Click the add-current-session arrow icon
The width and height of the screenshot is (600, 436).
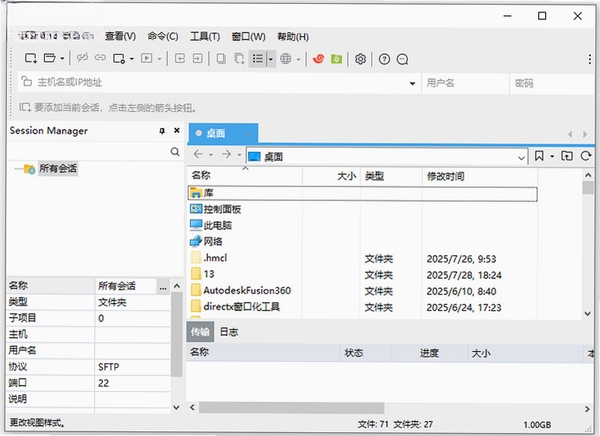[25, 107]
